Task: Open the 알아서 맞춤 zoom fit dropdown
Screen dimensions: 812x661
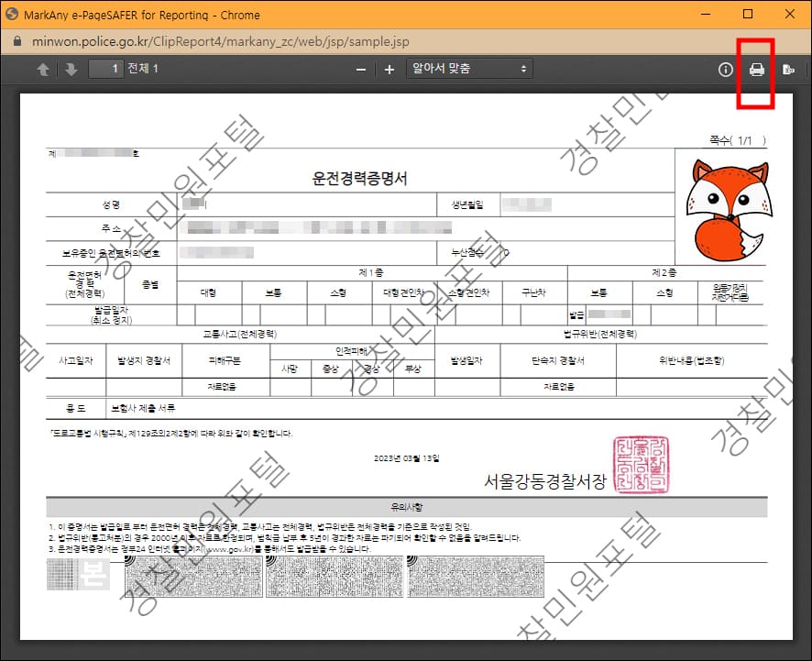Action: [469, 69]
